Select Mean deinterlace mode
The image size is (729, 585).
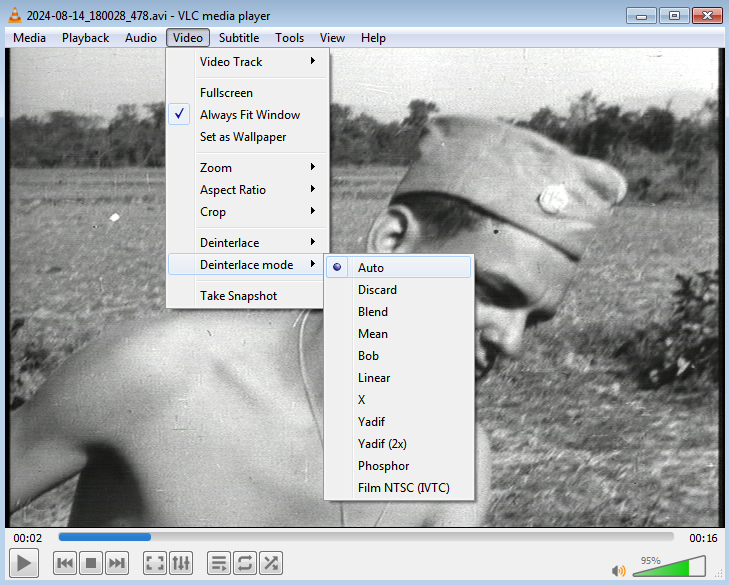point(398,333)
